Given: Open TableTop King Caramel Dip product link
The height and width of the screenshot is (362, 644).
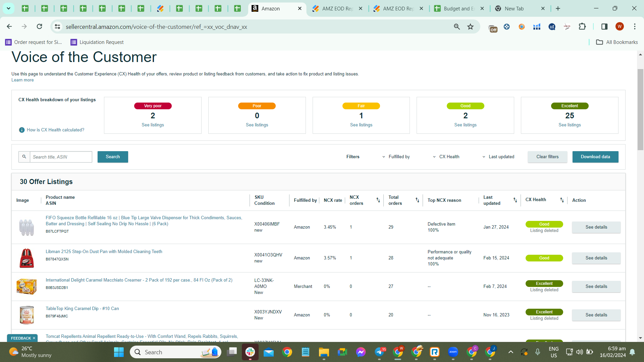Looking at the screenshot, I should click(82, 309).
